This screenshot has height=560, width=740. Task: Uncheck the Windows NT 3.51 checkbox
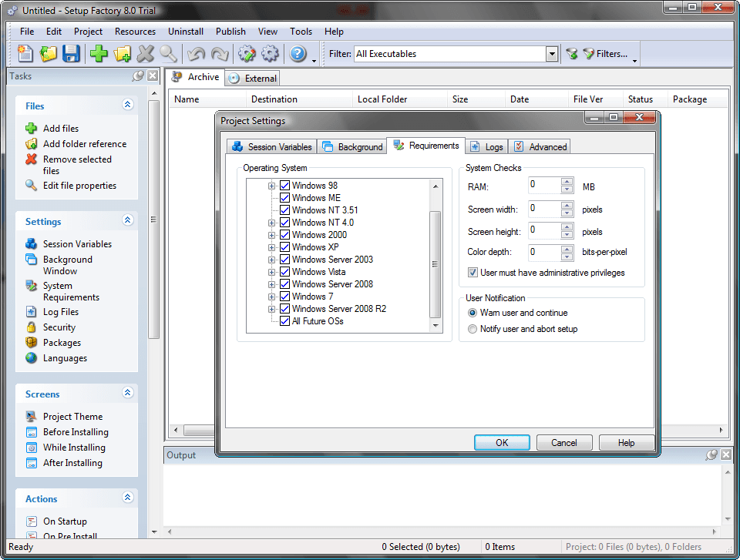pyautogui.click(x=284, y=210)
